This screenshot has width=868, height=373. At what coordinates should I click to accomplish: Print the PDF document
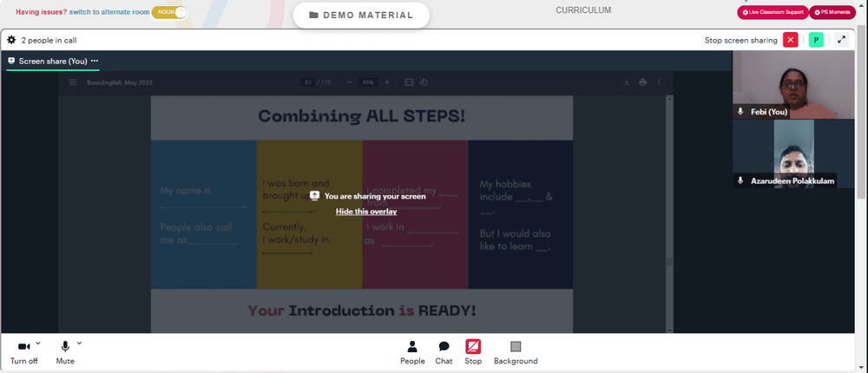[x=642, y=82]
